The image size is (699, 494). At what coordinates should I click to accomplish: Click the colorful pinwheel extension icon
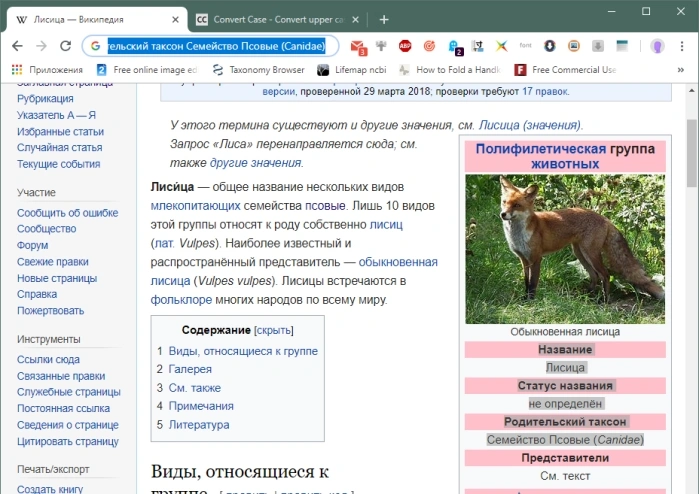pos(502,46)
